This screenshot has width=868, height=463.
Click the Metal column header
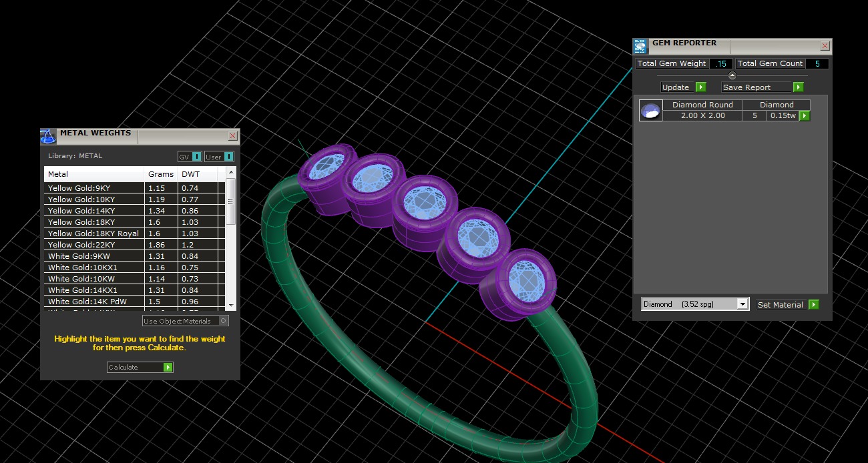point(94,174)
